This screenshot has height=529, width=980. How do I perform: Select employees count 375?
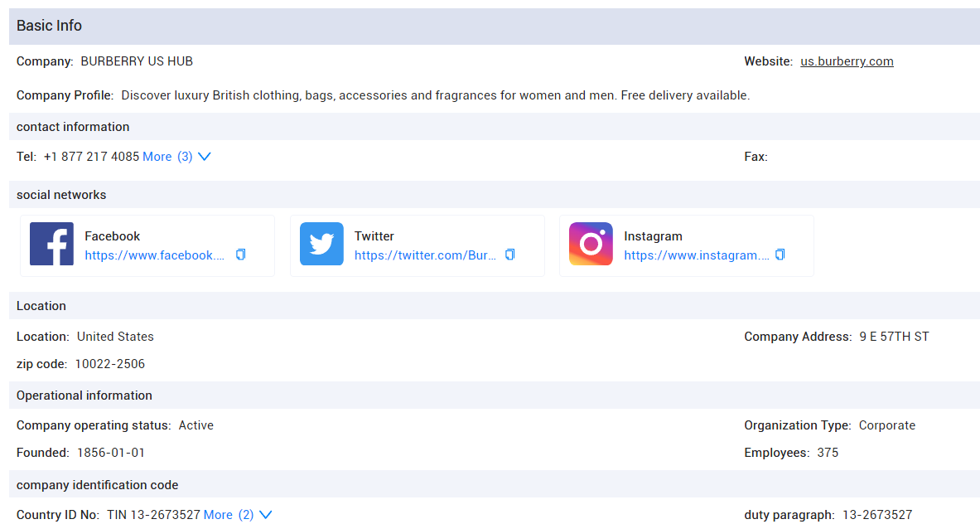coord(828,453)
